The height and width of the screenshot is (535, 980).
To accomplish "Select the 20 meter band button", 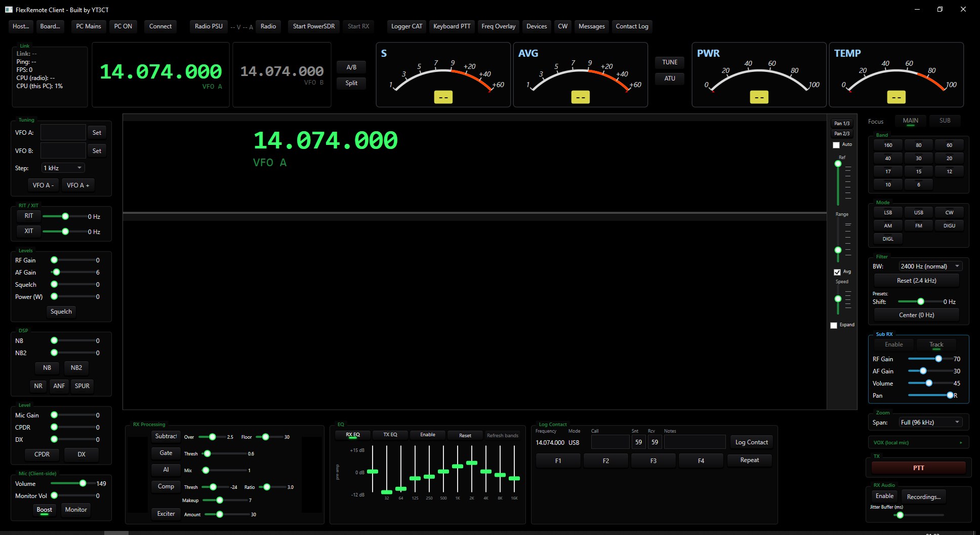I will click(x=949, y=158).
